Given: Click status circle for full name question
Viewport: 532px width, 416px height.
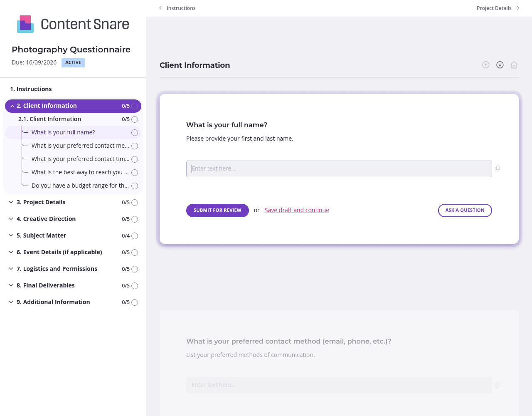Looking at the screenshot, I should (135, 133).
